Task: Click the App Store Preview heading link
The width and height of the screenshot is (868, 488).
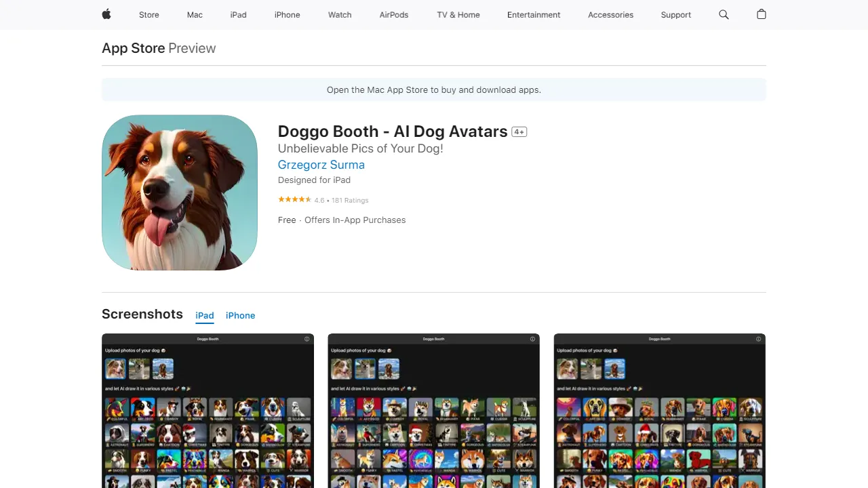Action: tap(159, 48)
